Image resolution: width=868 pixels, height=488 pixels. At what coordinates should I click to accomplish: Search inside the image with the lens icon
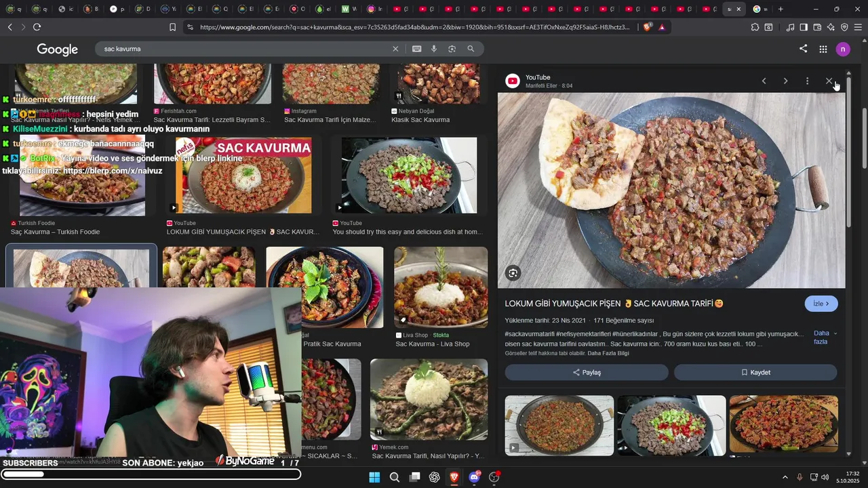[513, 273]
